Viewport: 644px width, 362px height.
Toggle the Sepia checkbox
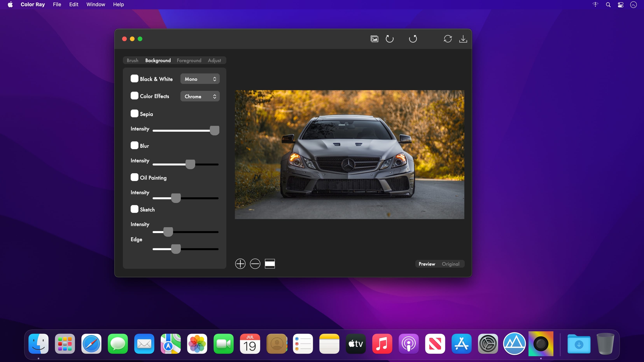135,113
